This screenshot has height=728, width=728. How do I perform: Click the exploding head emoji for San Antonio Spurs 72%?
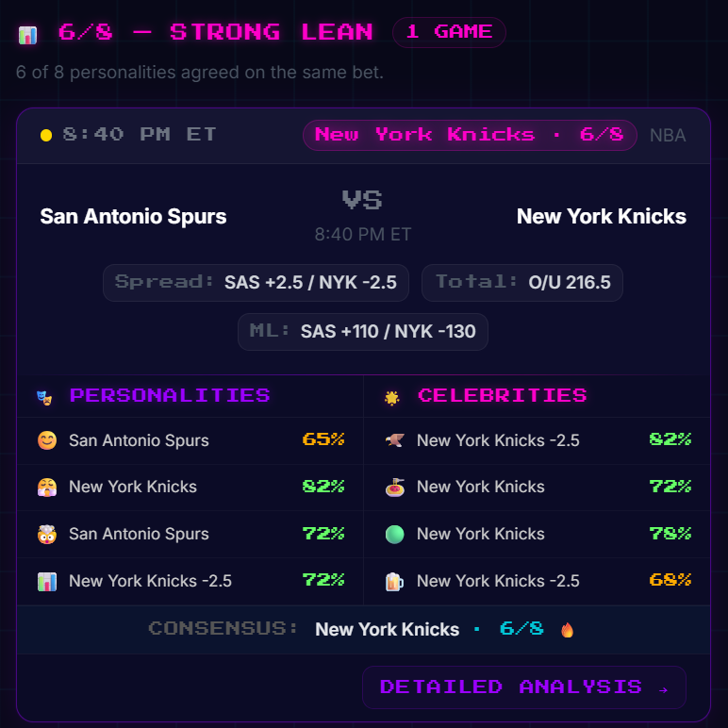47,534
